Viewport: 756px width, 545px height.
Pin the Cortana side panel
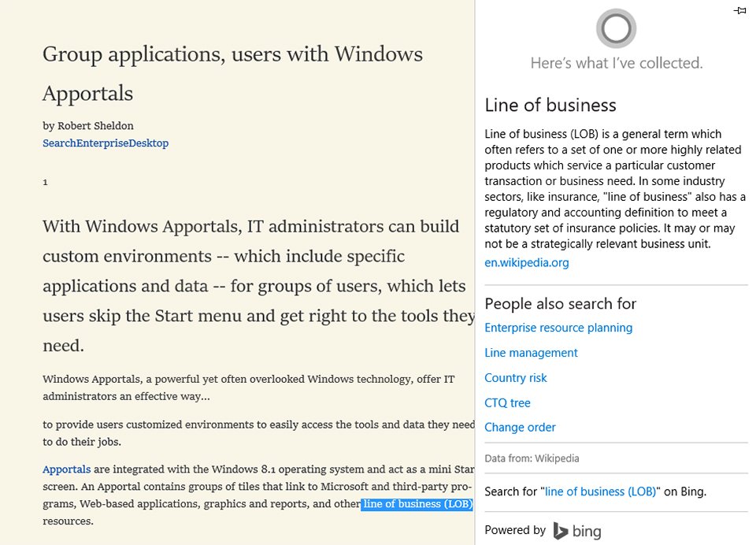click(x=739, y=10)
